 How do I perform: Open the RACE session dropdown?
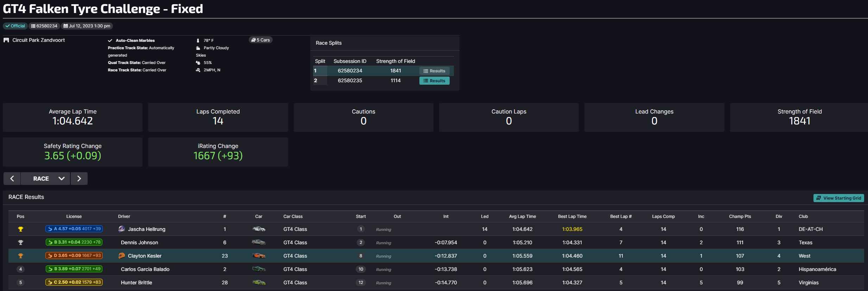[46, 179]
